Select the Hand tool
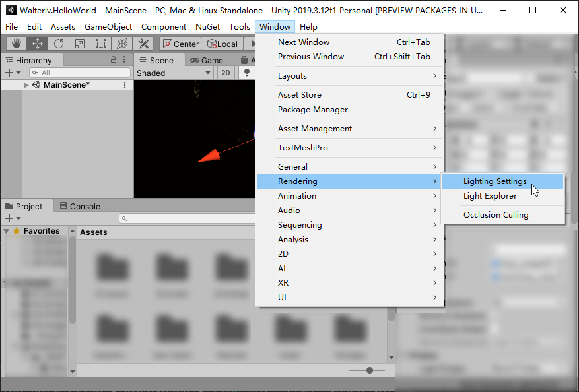The image size is (579, 392). pyautogui.click(x=17, y=44)
